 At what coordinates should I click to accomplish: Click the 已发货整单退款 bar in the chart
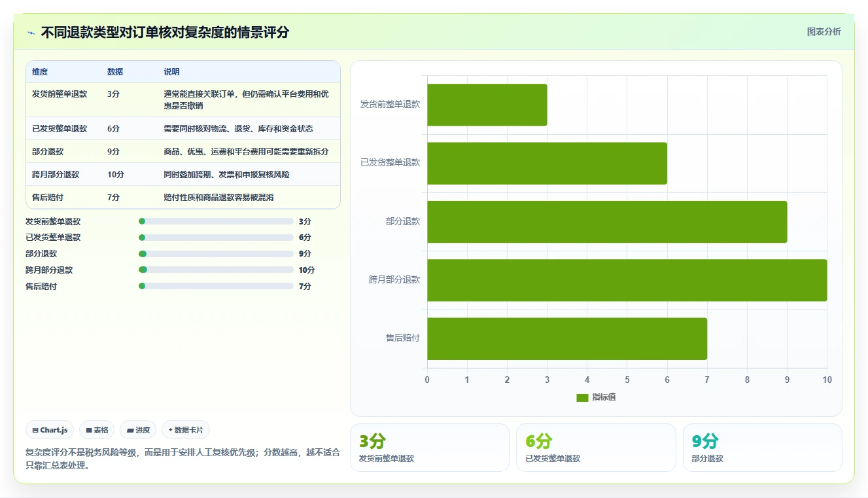click(547, 163)
